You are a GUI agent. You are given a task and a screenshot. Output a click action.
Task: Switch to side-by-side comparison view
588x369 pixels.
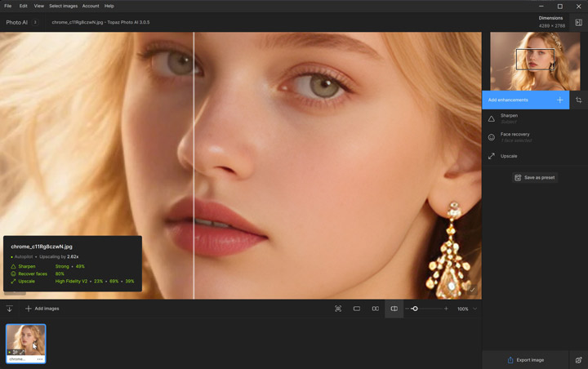pos(376,309)
